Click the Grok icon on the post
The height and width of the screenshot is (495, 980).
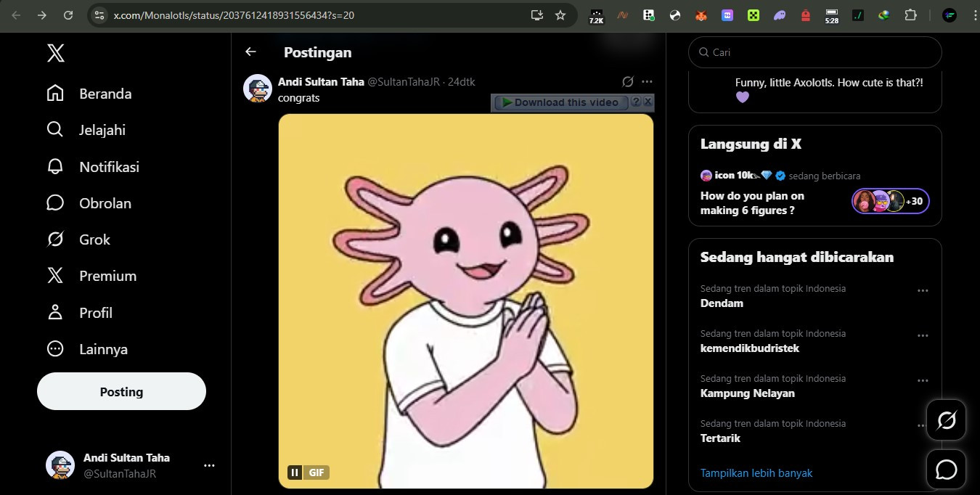(628, 81)
